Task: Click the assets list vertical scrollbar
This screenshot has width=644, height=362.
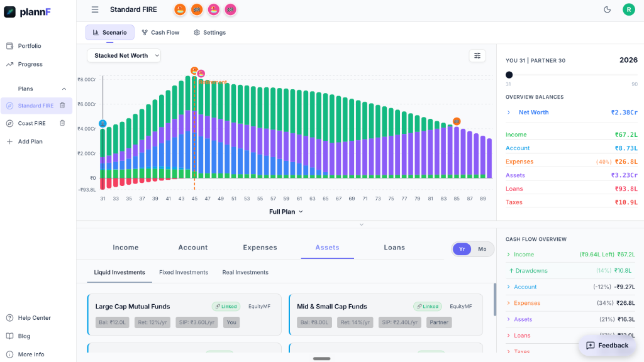Action: point(494,299)
